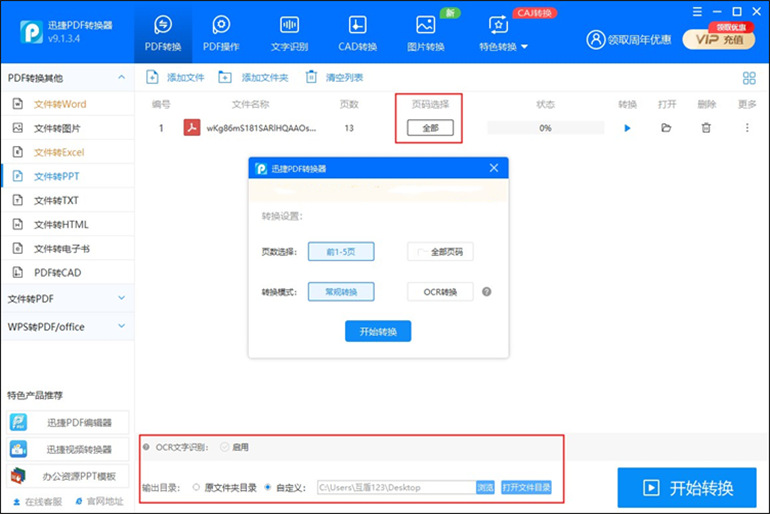This screenshot has height=514, width=770.
Task: Click the blue play convert icon in row 1
Action: pos(627,128)
